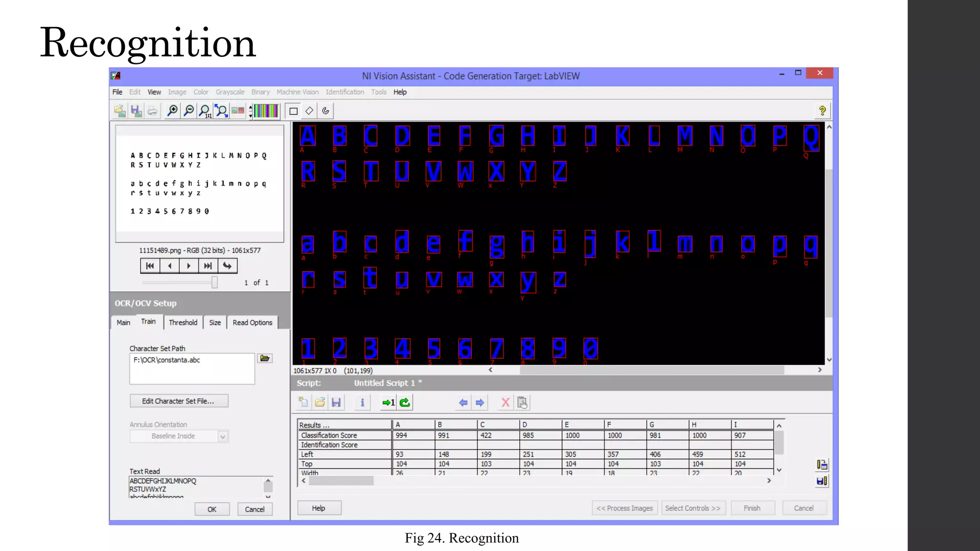Click the zoom-to-fit magnifier icon
This screenshot has width=980, height=551.
(221, 111)
